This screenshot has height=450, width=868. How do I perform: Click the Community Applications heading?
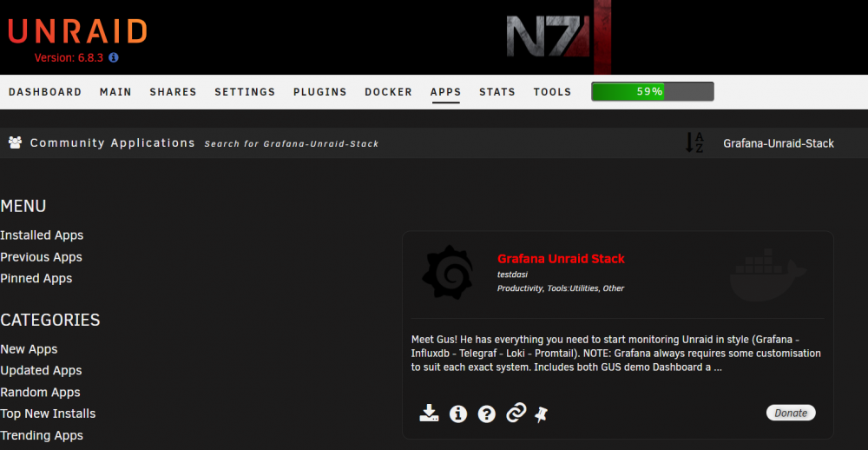[x=112, y=143]
